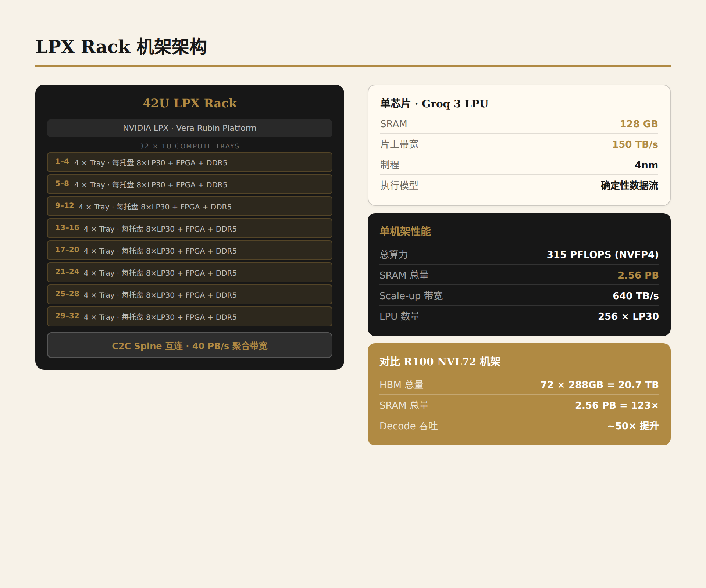Click the "片上带宽" label
Image resolution: width=706 pixels, height=588 pixels.
tap(399, 144)
